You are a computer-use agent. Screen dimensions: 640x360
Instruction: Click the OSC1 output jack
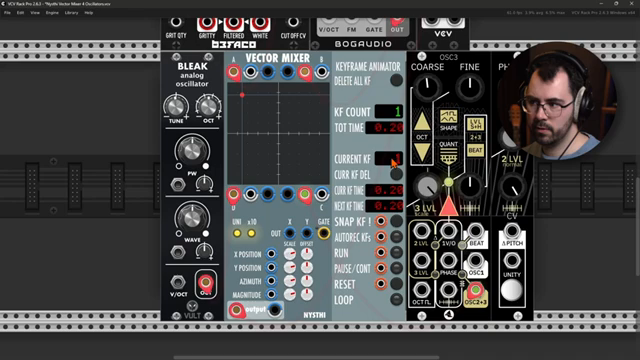(x=475, y=260)
